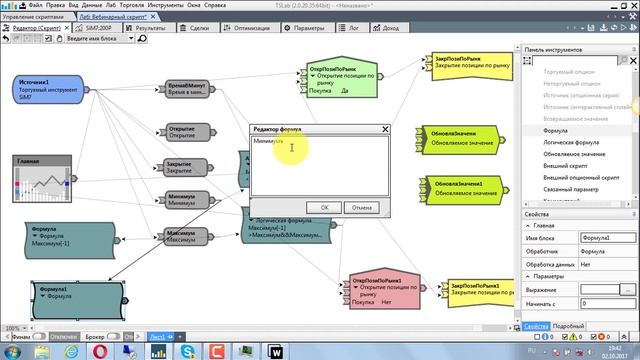Toggle the Брокер connection switch

[x=113, y=336]
